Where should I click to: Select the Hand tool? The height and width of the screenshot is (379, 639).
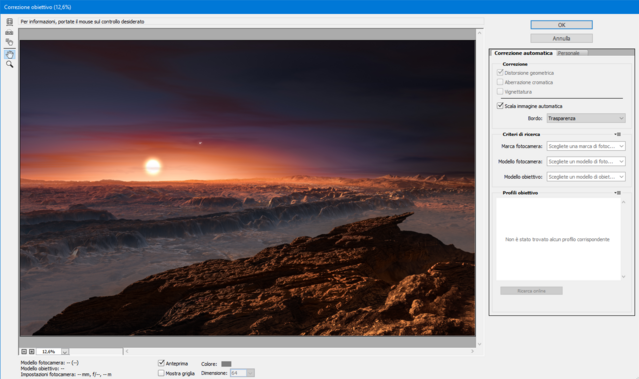tap(9, 54)
